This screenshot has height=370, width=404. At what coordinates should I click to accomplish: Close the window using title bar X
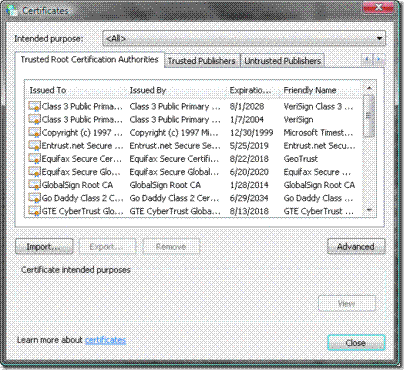(379, 7)
